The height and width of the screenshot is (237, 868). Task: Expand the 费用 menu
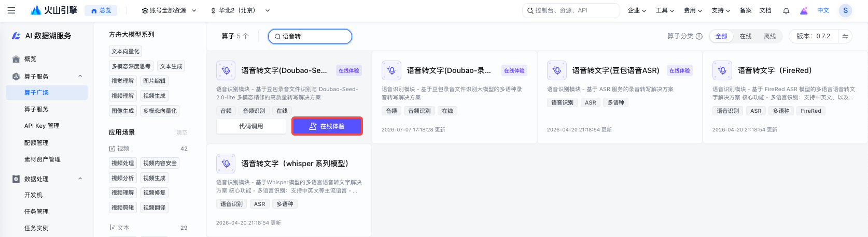pos(693,10)
